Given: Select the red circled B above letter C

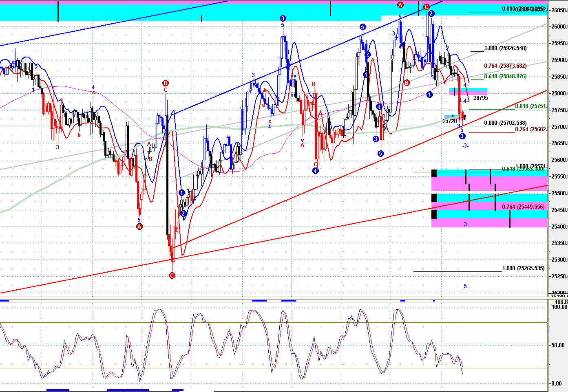Looking at the screenshot, I should (166, 83).
